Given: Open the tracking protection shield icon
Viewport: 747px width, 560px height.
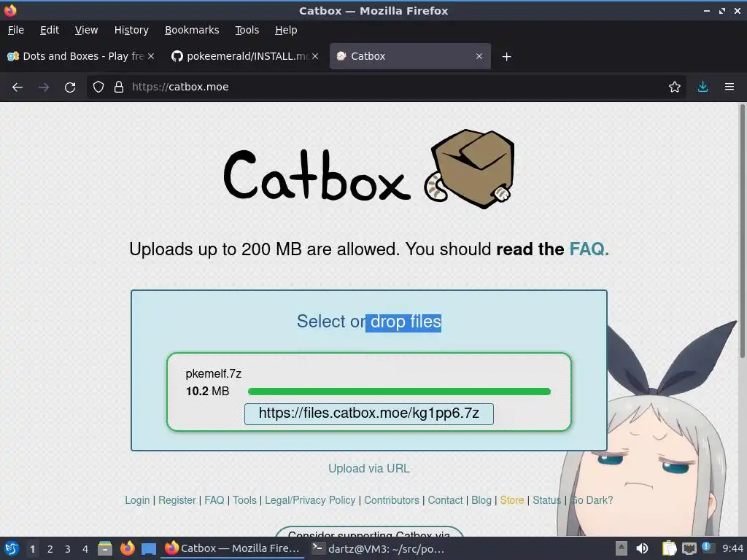Looking at the screenshot, I should tap(98, 87).
